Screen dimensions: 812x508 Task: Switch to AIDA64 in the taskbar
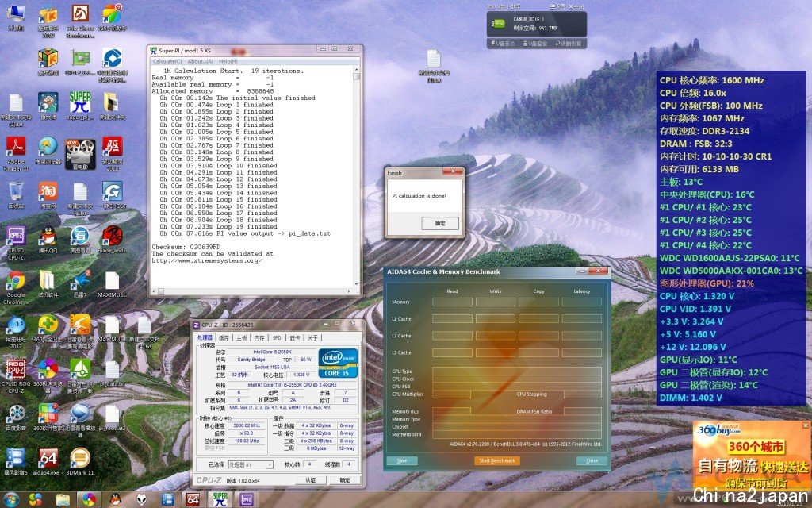(193, 499)
